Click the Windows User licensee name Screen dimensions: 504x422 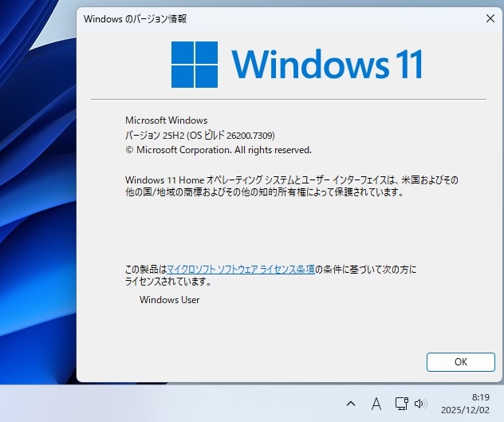click(x=169, y=300)
